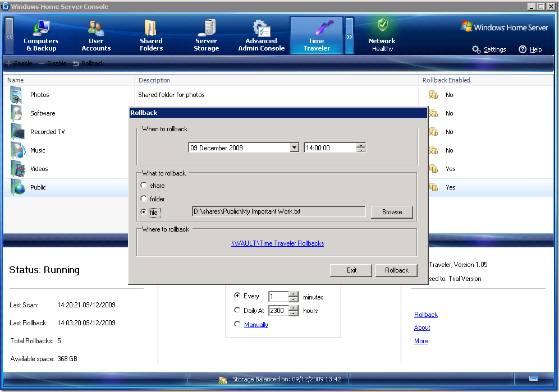This screenshot has height=392, width=559.
Task: Click the Daily At 2300 field
Action: pos(279,310)
